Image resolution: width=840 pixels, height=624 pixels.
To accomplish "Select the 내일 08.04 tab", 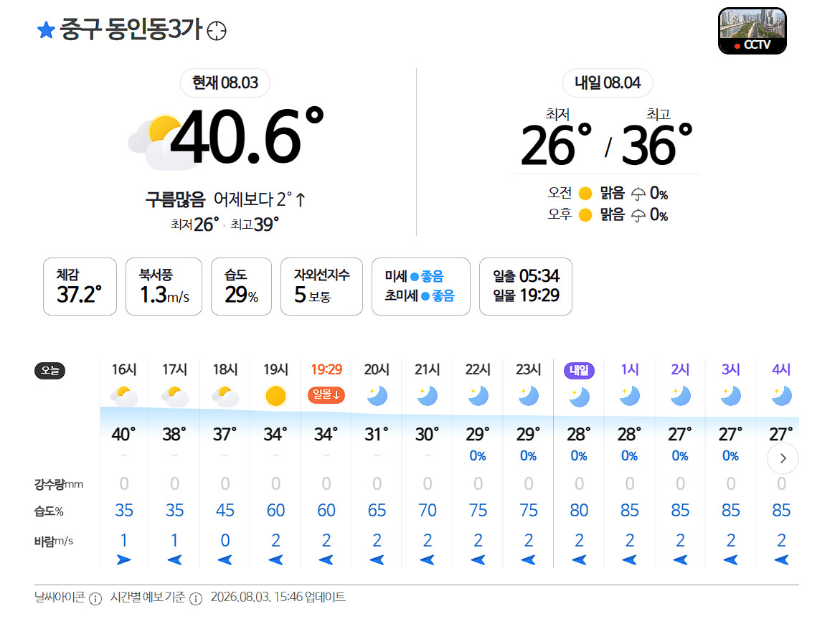I will pos(608,82).
